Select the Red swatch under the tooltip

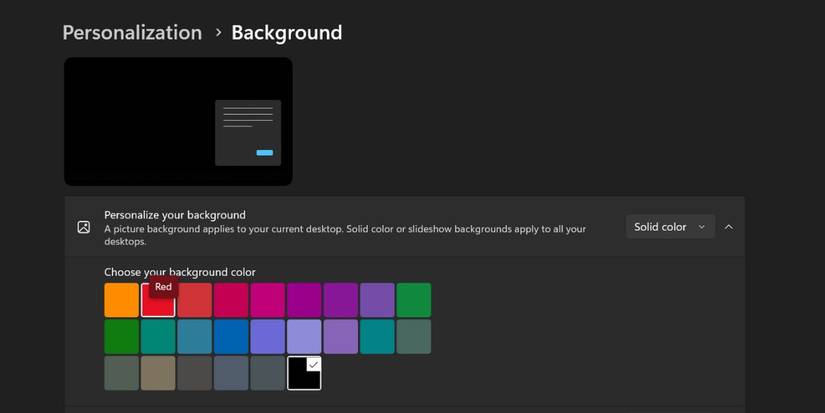click(x=158, y=301)
